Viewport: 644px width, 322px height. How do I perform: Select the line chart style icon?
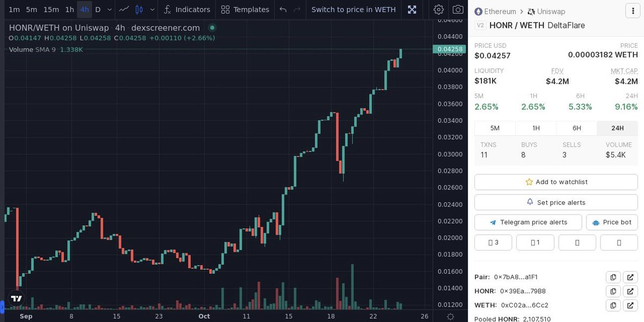click(124, 9)
